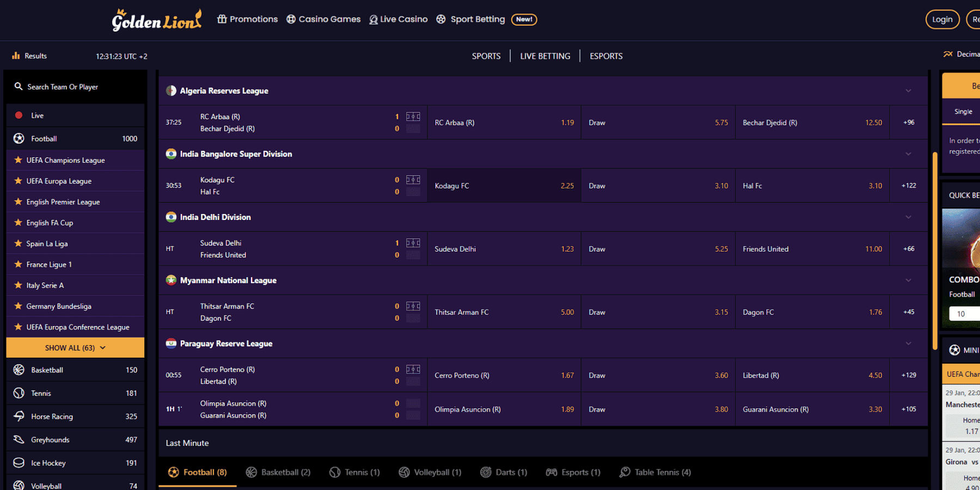Click the Search Team Or Player field
This screenshot has height=490, width=980.
click(x=75, y=87)
